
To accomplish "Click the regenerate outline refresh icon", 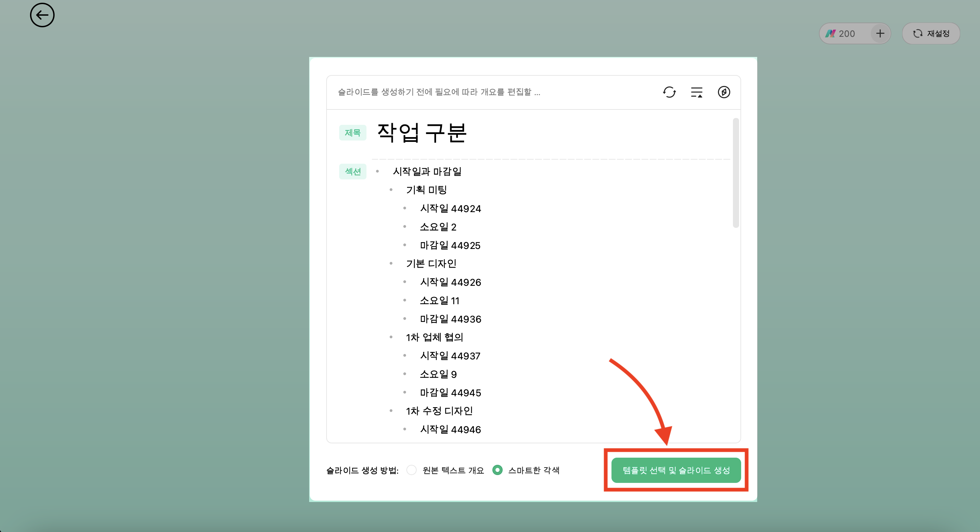I will 669,92.
